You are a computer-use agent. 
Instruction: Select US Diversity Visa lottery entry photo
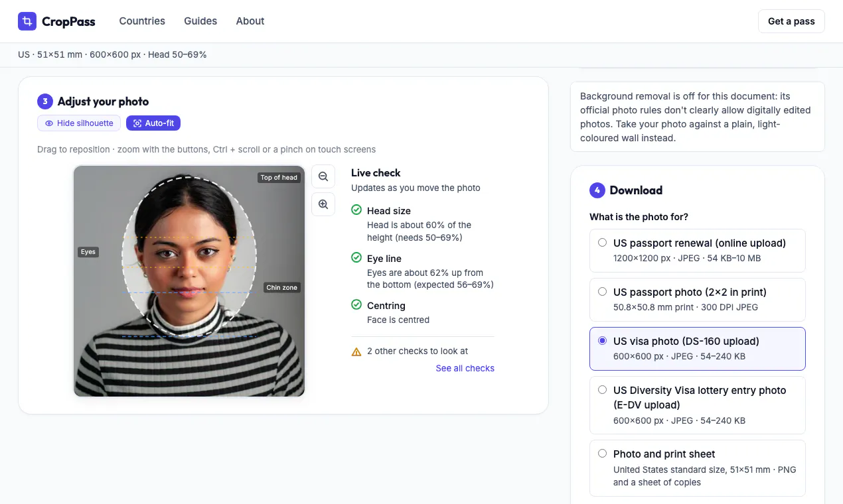698,405
